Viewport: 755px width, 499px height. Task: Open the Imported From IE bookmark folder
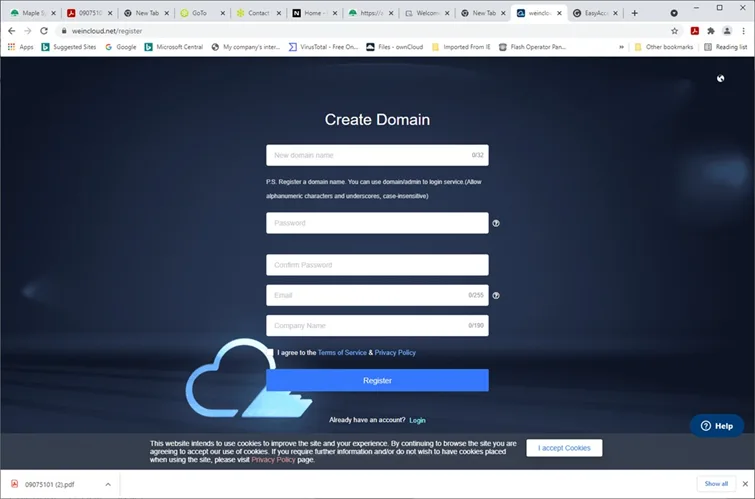(x=461, y=47)
